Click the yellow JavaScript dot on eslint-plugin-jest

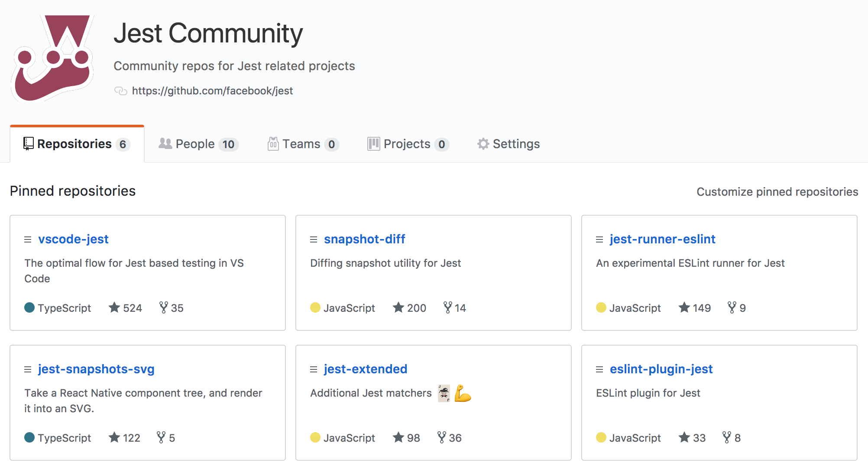(601, 437)
